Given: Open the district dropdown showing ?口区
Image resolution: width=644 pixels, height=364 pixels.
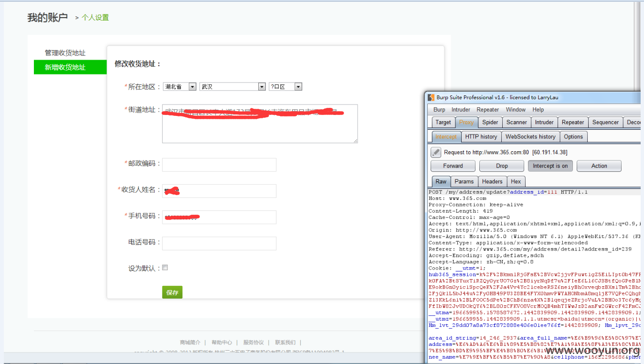Looking at the screenshot, I should click(285, 87).
